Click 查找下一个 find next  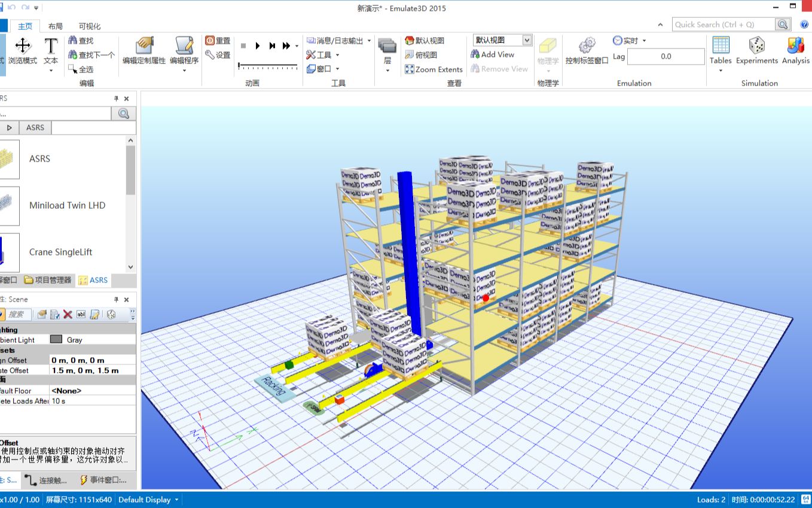pos(91,55)
